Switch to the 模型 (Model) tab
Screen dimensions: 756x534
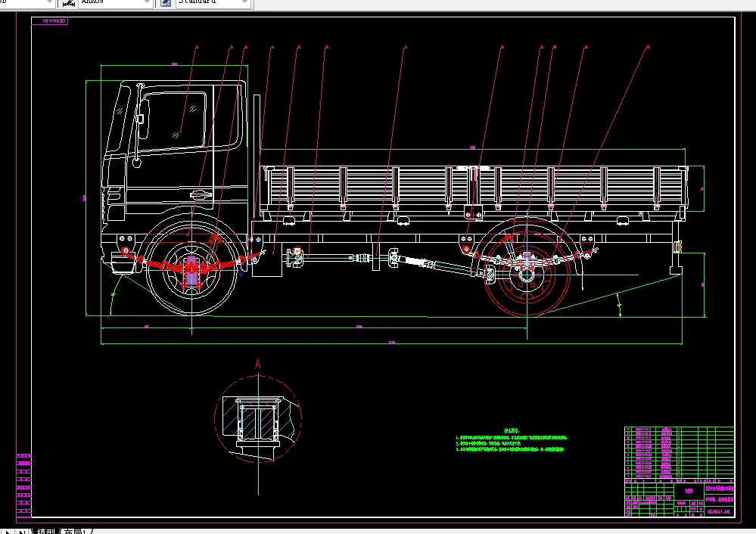tap(46, 531)
